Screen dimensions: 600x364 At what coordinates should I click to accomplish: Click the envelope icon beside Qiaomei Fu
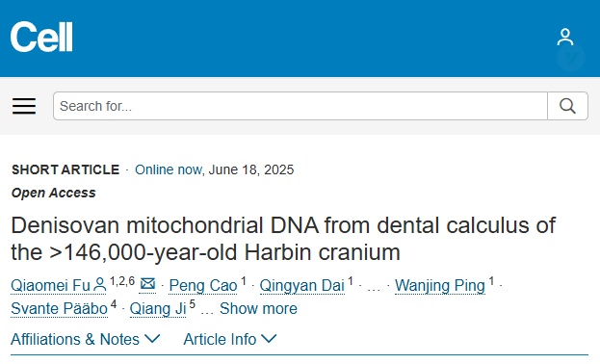tap(147, 284)
